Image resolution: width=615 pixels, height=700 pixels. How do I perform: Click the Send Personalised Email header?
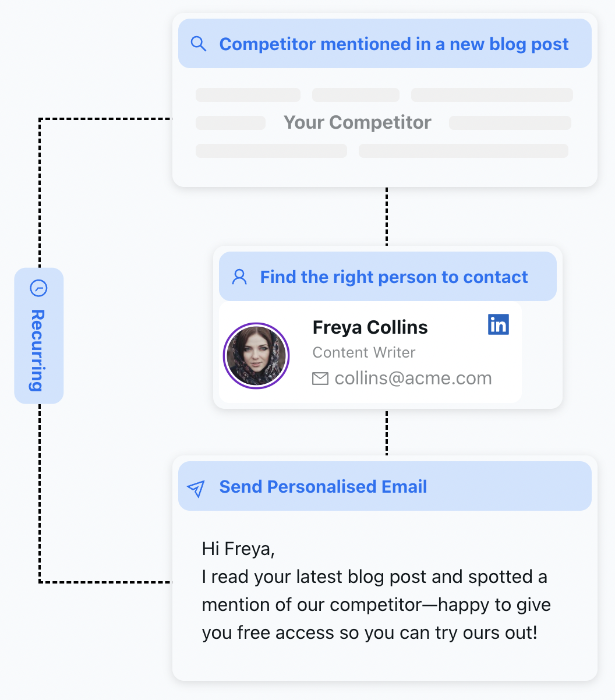(323, 487)
